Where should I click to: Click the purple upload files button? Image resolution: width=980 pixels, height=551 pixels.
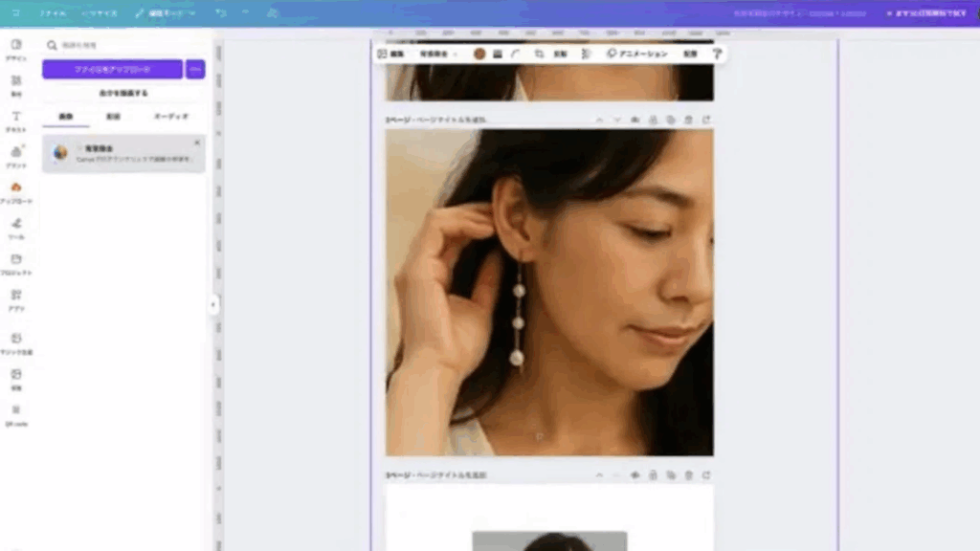pos(112,69)
